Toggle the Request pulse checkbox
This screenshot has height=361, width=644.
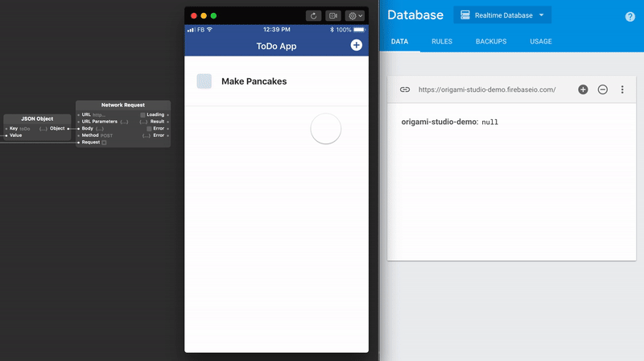[x=104, y=143]
